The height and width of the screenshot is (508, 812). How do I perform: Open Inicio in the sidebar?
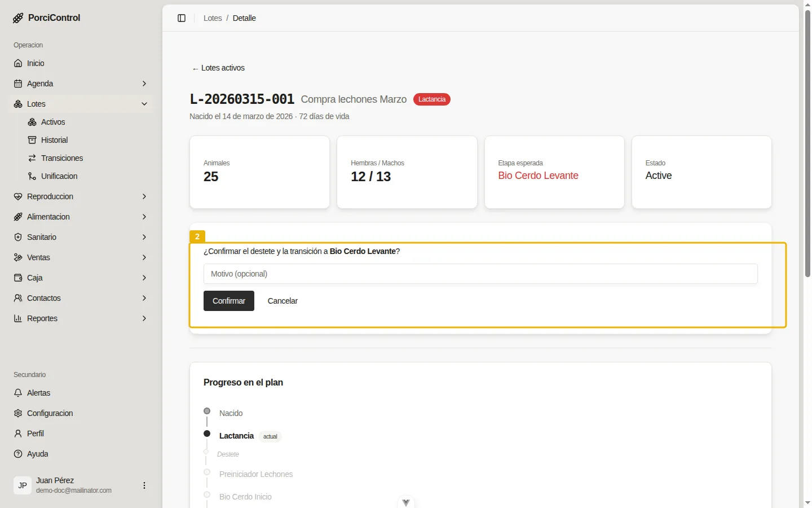tap(81, 63)
